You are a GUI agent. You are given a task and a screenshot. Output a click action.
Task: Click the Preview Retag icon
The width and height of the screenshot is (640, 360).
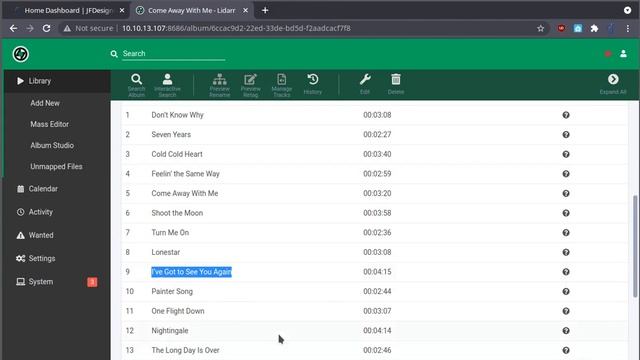pyautogui.click(x=251, y=85)
